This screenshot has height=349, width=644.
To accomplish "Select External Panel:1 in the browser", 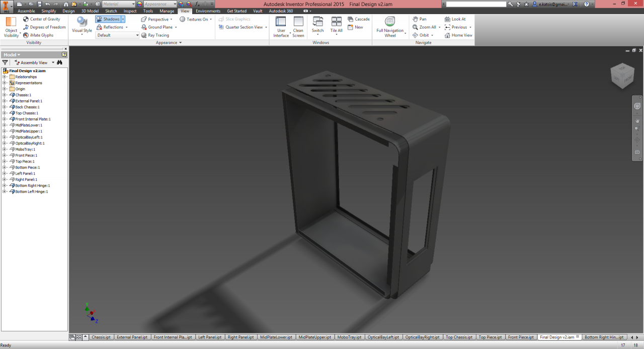I will click(29, 101).
